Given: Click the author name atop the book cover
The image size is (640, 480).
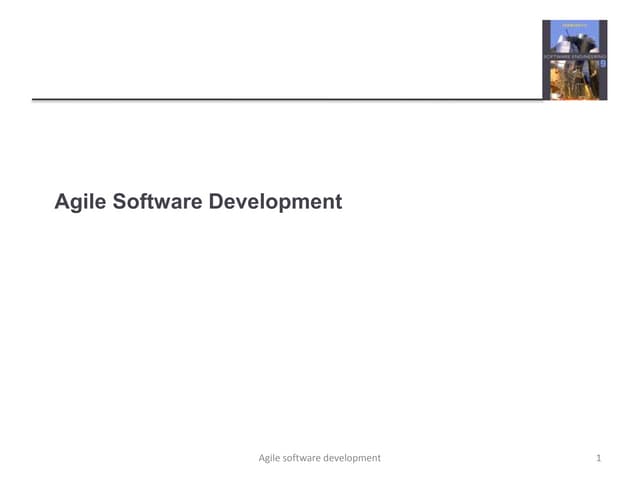Looking at the screenshot, I should 574,24.
